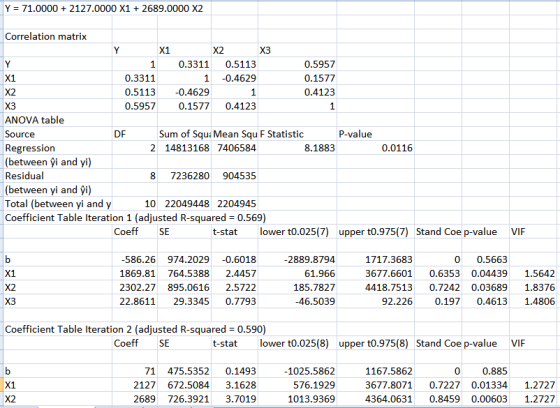Select the F Statistic value 8.1883

(x=297, y=148)
